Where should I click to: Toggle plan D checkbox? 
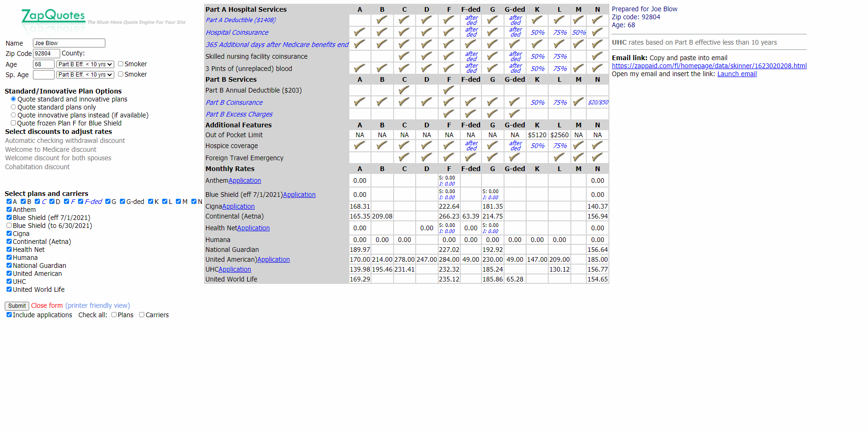[52, 202]
